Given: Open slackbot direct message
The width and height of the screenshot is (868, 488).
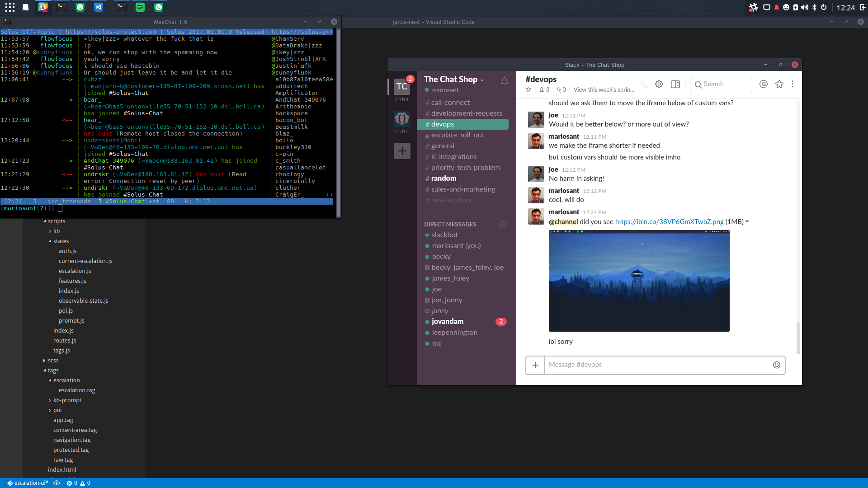Looking at the screenshot, I should coord(462,235).
